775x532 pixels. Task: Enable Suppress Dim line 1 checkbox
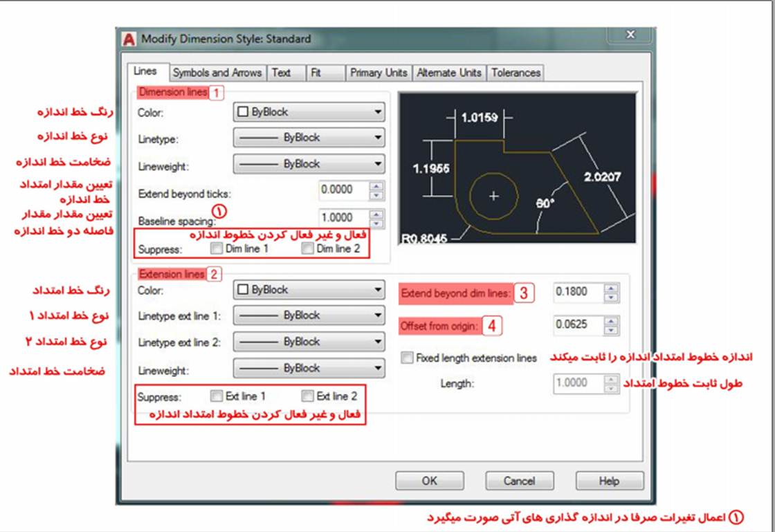point(216,248)
